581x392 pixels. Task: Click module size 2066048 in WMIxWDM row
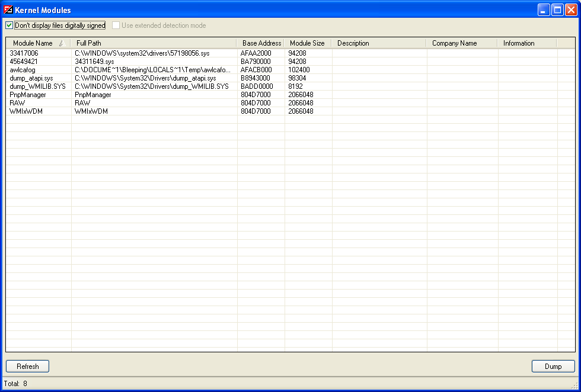[x=301, y=111]
